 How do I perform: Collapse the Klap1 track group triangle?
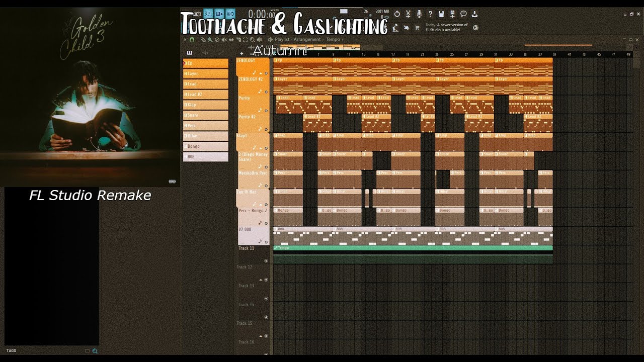point(261,148)
